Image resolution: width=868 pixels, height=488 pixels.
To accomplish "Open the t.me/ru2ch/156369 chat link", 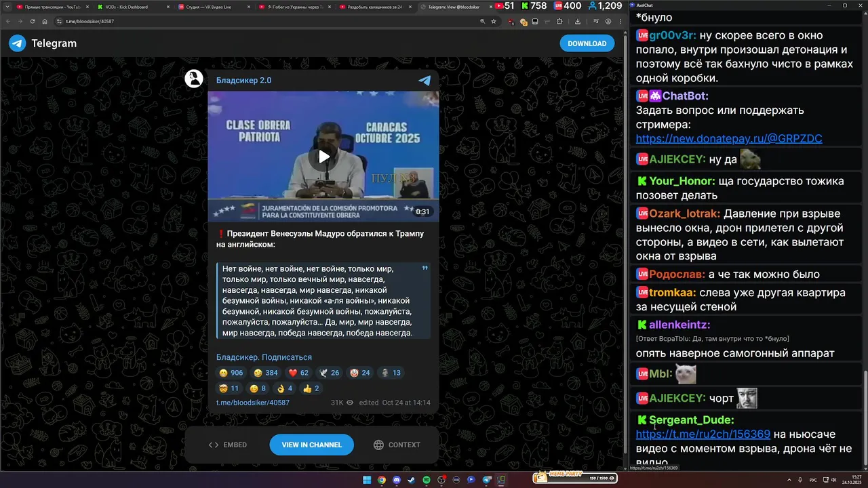I will click(x=703, y=434).
